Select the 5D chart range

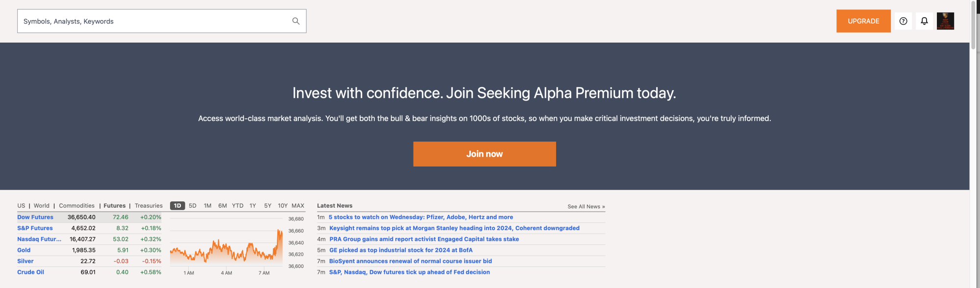pos(192,205)
